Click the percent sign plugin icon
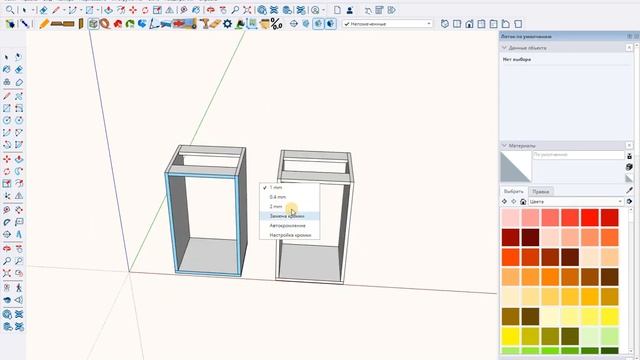The image size is (640, 360). pos(277,24)
